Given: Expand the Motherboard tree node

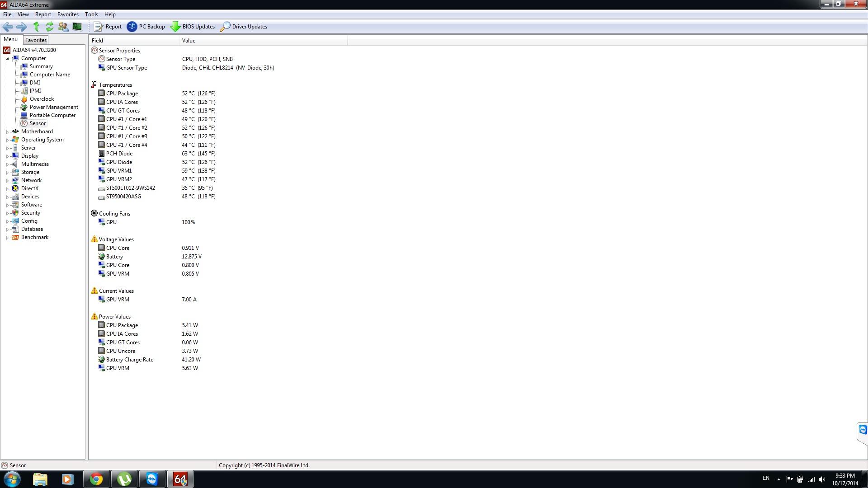Looking at the screenshot, I should [x=7, y=132].
